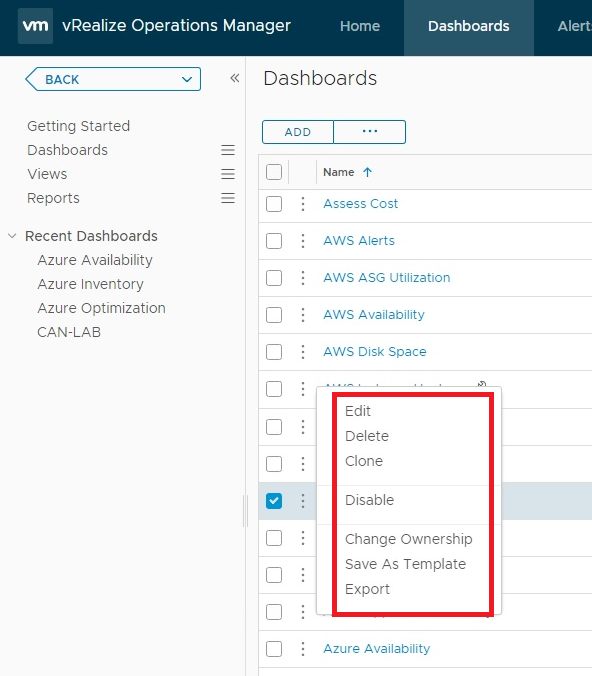Open the vertical dots menu for AWS Alerts
This screenshot has height=676, width=592.
pos(303,241)
